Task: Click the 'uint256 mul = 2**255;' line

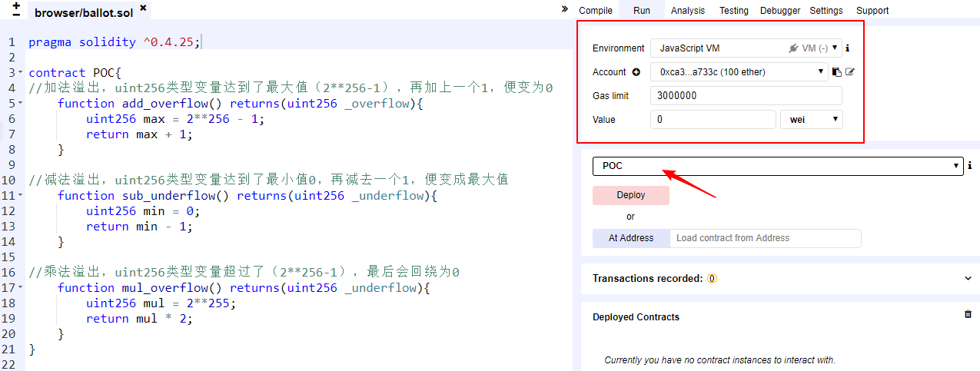Action: [x=161, y=303]
